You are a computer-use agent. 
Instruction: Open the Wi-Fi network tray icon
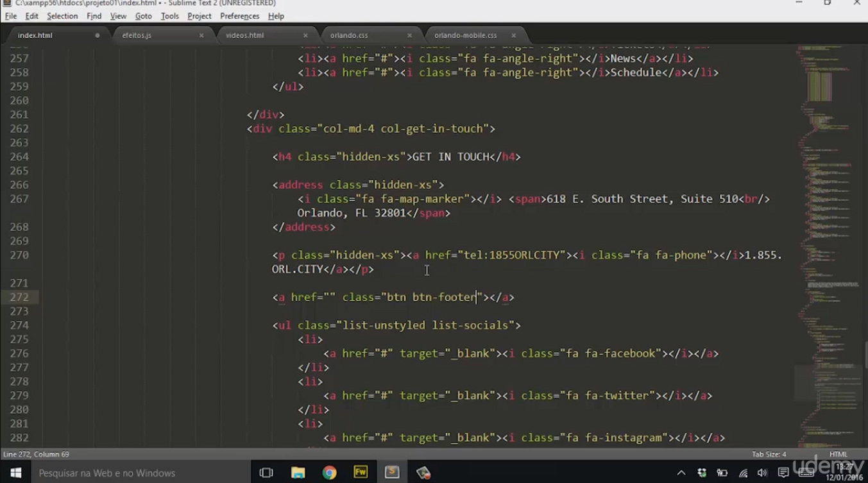click(x=743, y=473)
